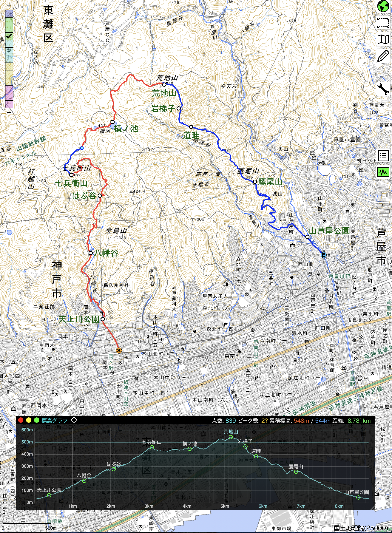
Task: Click the cloud download icon beside 標高グラフ
Action: tap(74, 420)
